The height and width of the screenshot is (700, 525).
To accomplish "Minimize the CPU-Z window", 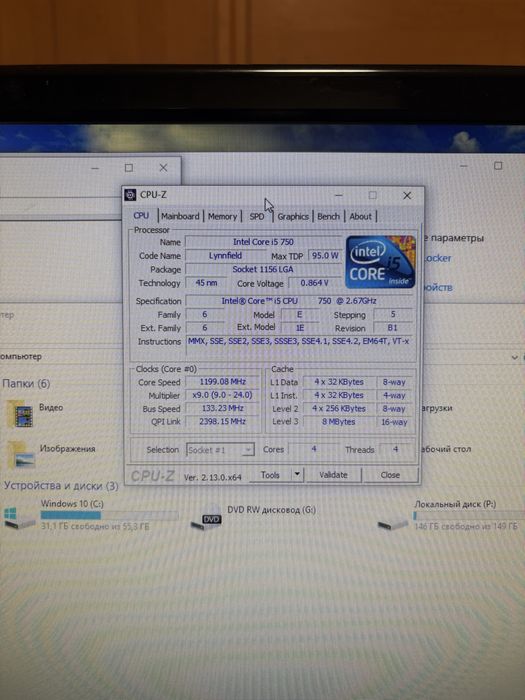I will coord(339,196).
